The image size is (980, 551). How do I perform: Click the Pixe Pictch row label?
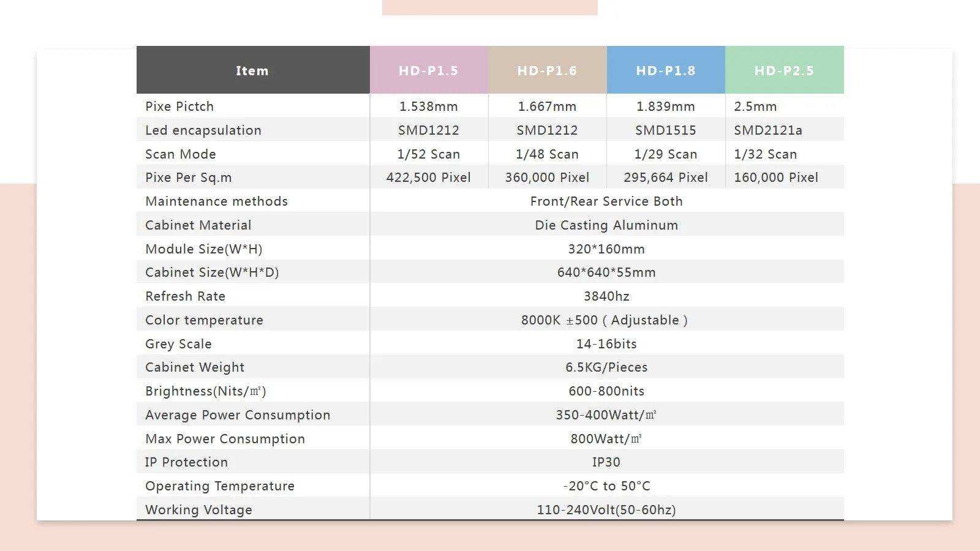(x=179, y=107)
